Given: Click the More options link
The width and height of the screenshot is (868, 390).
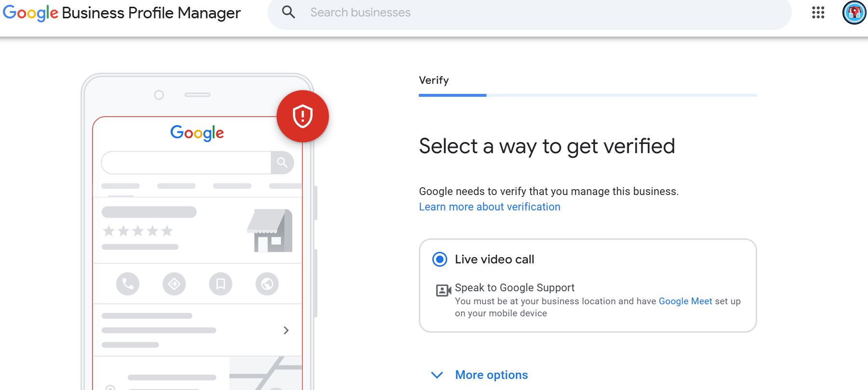Looking at the screenshot, I should 492,375.
